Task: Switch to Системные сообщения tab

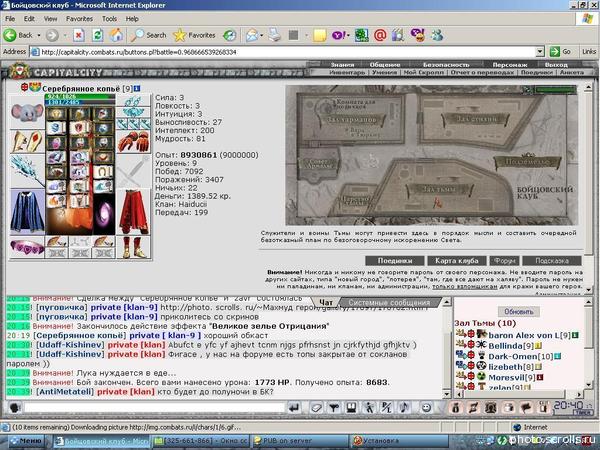Action: (389, 301)
